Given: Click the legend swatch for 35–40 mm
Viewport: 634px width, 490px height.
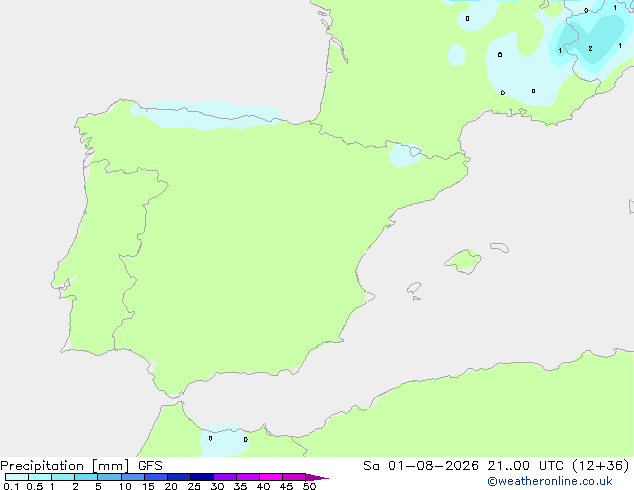Looking at the screenshot, I should pos(248,477).
